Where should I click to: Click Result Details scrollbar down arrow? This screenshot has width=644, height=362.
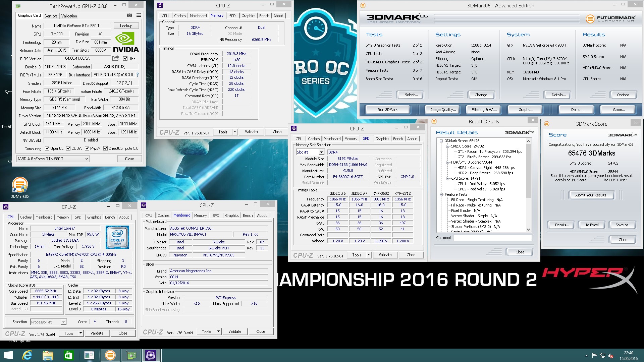[x=528, y=230]
